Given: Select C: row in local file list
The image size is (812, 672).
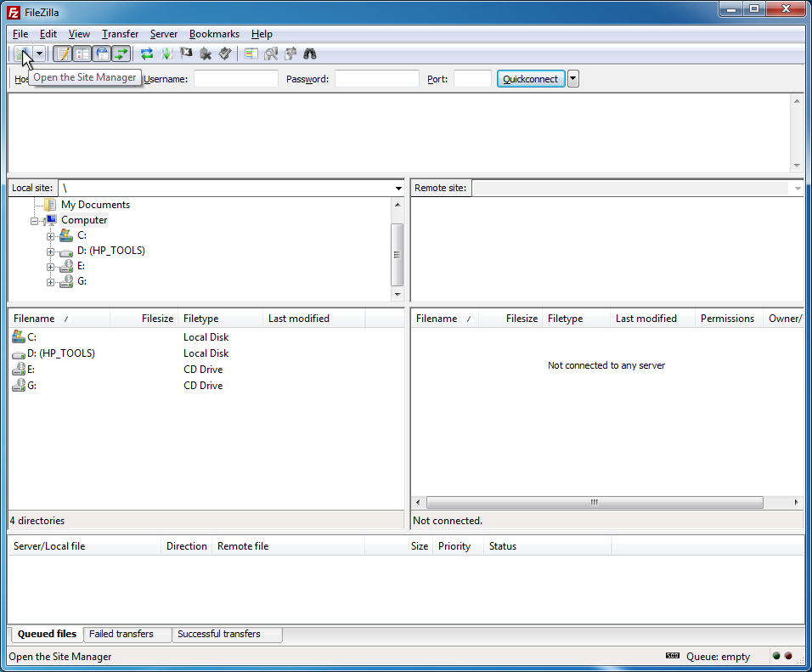Looking at the screenshot, I should click(206, 336).
